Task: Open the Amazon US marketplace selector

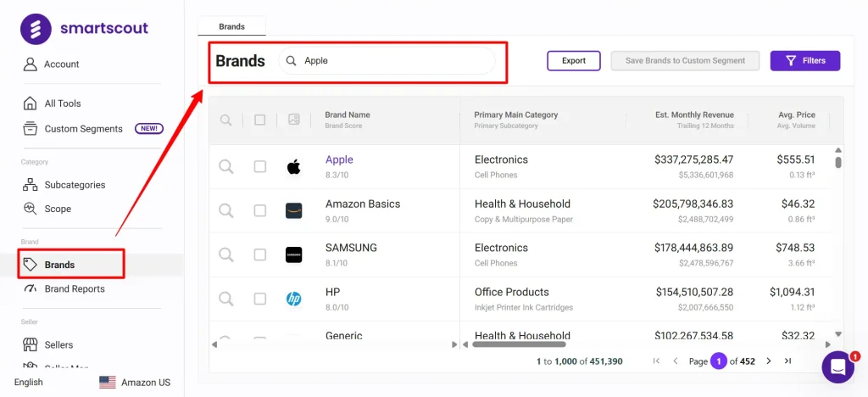Action: pyautogui.click(x=135, y=382)
